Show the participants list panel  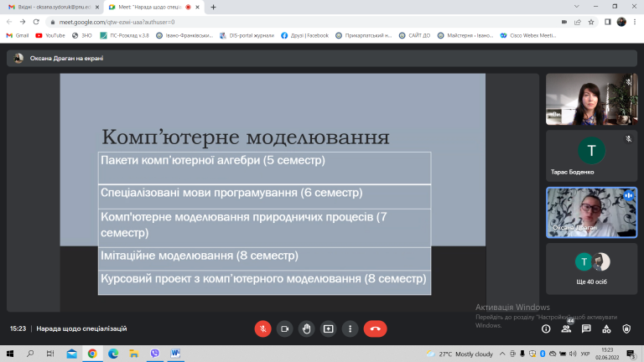coord(566,328)
